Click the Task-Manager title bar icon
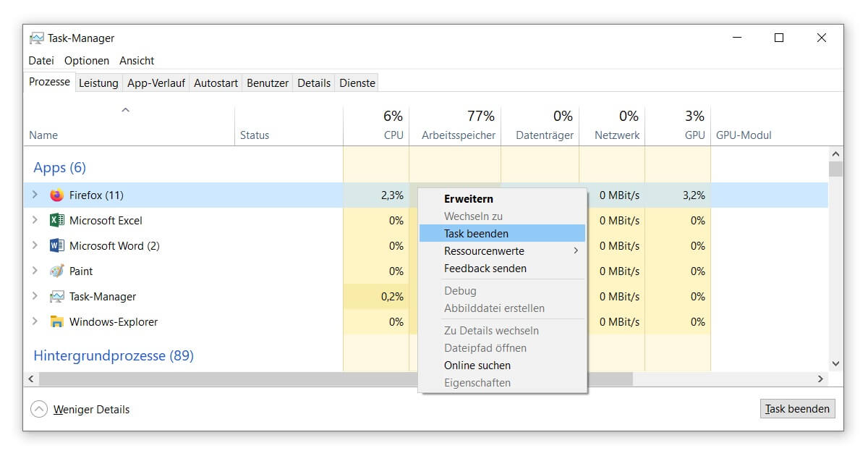This screenshot has height=456, width=868. tap(36, 38)
